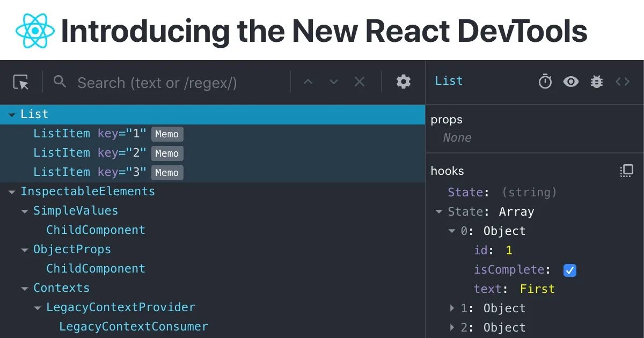Select ChildComponent under ObjectProps
Viewport: 644px width, 338px height.
pos(96,268)
